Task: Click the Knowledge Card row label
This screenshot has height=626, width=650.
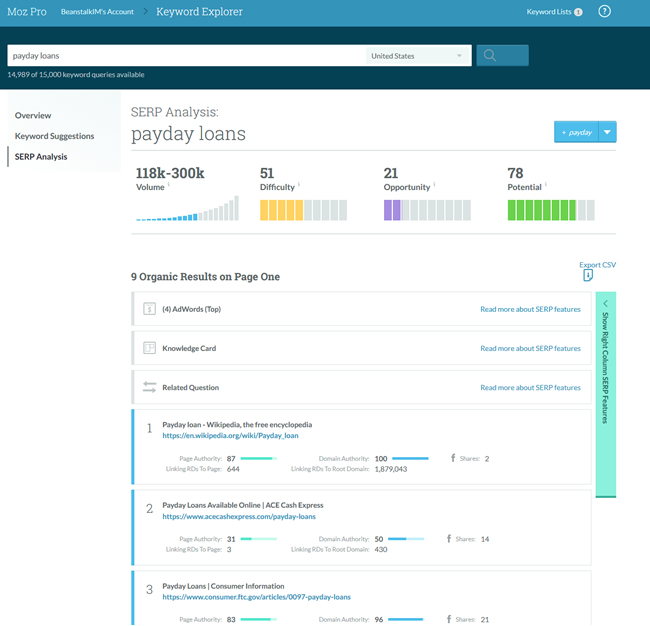Action: tap(189, 348)
